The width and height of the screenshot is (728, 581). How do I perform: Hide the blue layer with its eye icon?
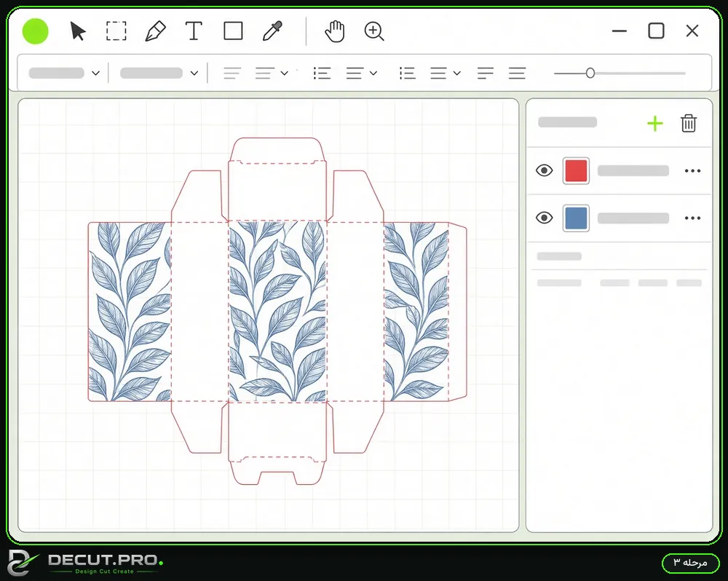click(544, 218)
